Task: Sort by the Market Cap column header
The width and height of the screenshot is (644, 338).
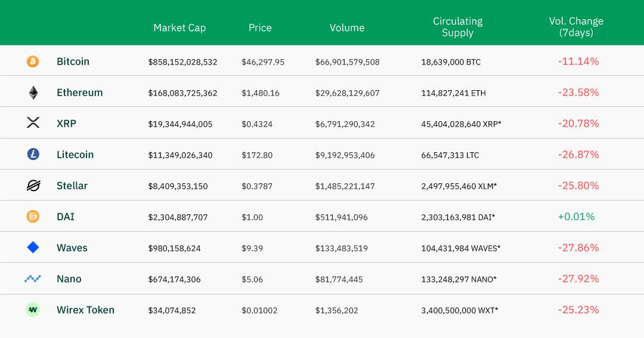Action: point(179,27)
